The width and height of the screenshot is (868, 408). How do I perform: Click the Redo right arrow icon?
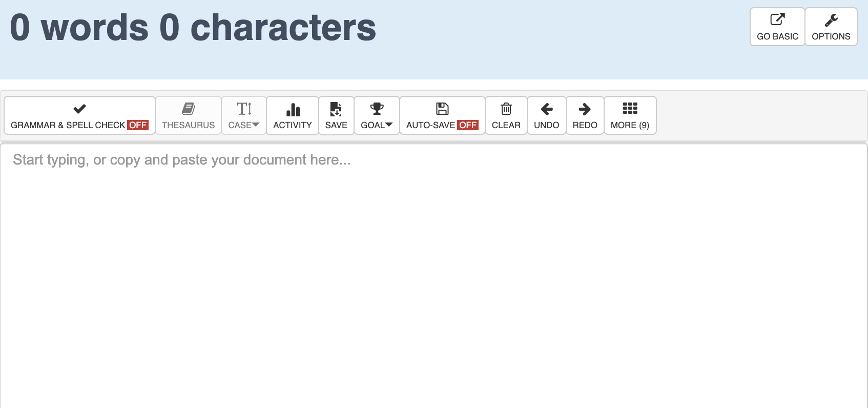click(585, 109)
